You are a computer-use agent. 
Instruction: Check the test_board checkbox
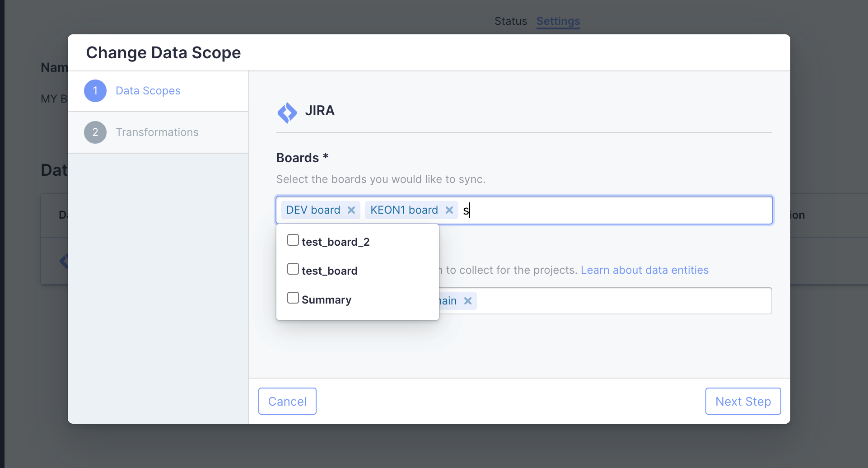293,269
